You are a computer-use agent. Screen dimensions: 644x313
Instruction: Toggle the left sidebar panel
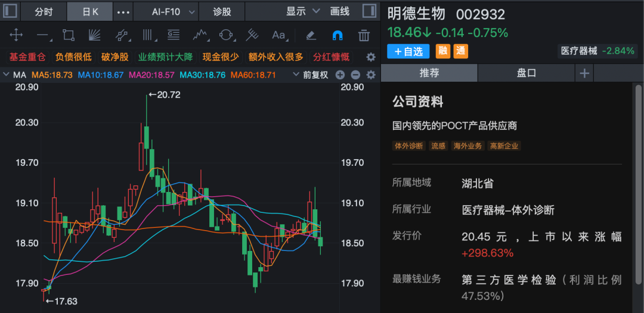click(10, 11)
